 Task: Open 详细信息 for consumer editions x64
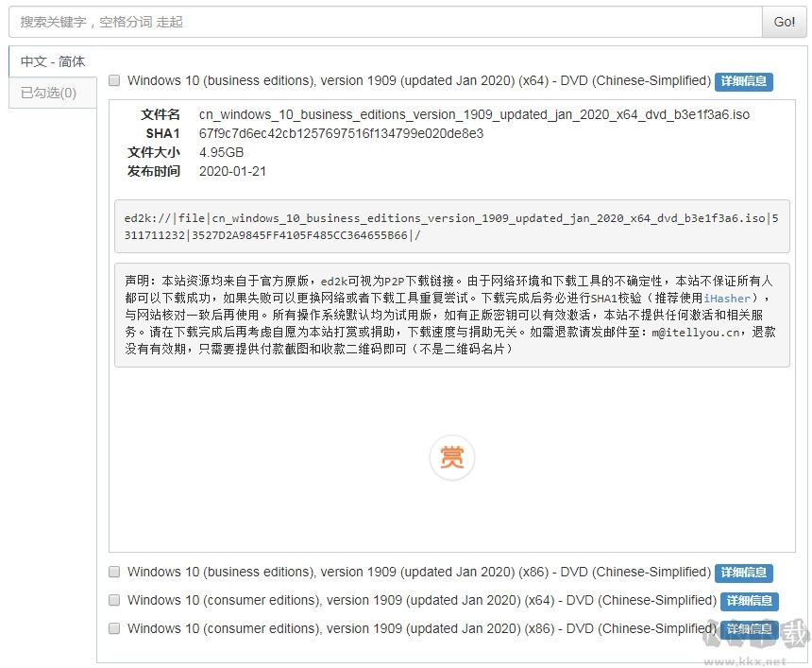click(750, 601)
